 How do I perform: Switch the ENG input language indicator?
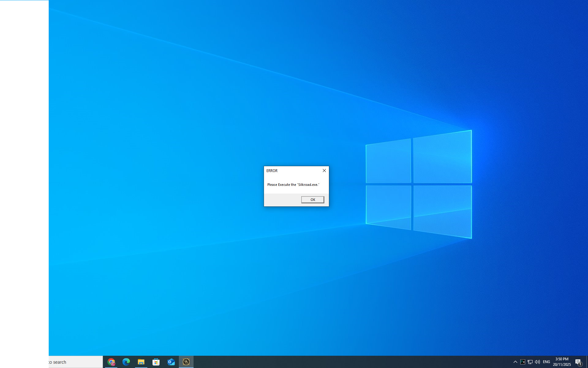click(546, 362)
